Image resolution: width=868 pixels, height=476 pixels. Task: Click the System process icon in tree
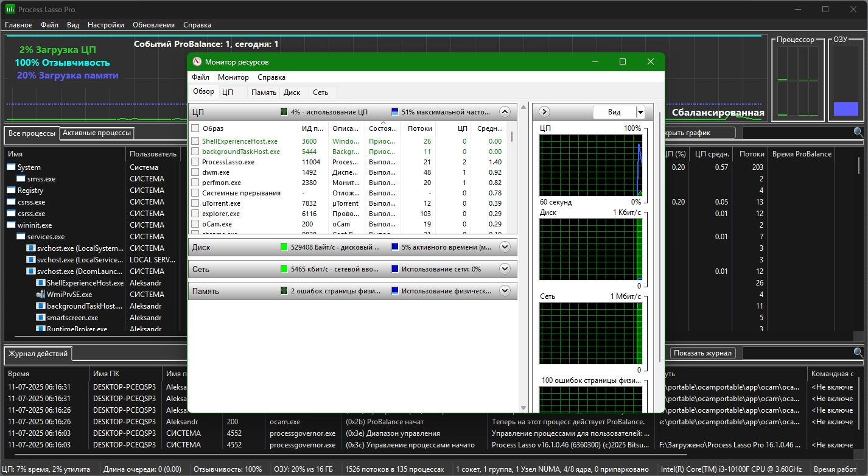pyautogui.click(x=11, y=167)
